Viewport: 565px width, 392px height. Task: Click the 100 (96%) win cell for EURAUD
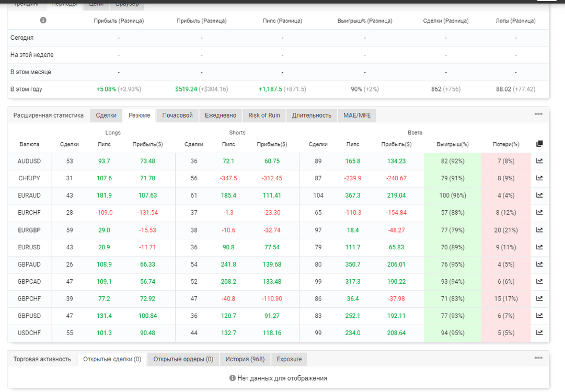pyautogui.click(x=453, y=195)
